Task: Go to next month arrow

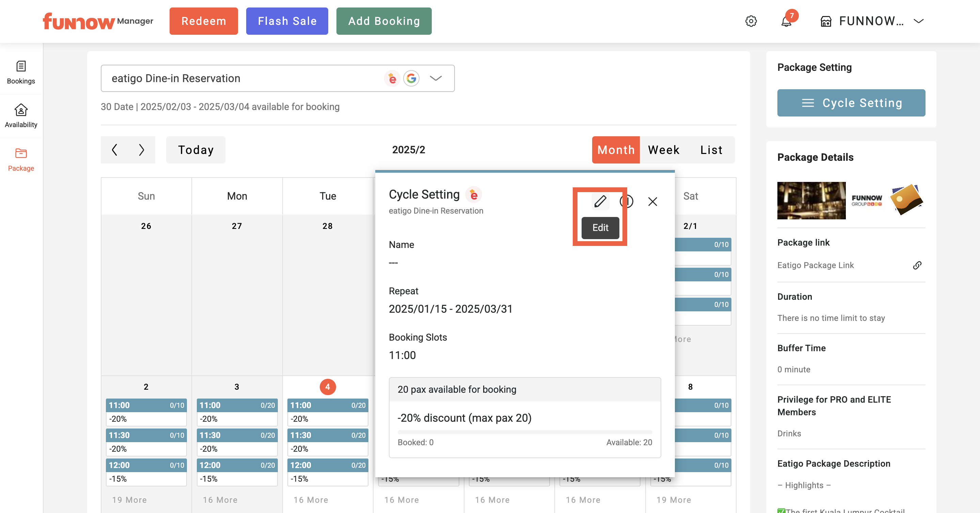Action: (x=142, y=150)
